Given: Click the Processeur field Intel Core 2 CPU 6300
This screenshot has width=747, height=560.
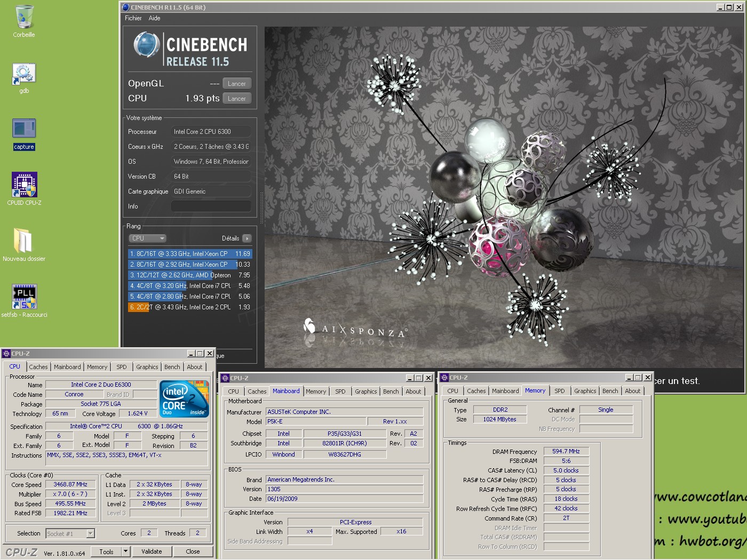Looking at the screenshot, I should click(211, 132).
